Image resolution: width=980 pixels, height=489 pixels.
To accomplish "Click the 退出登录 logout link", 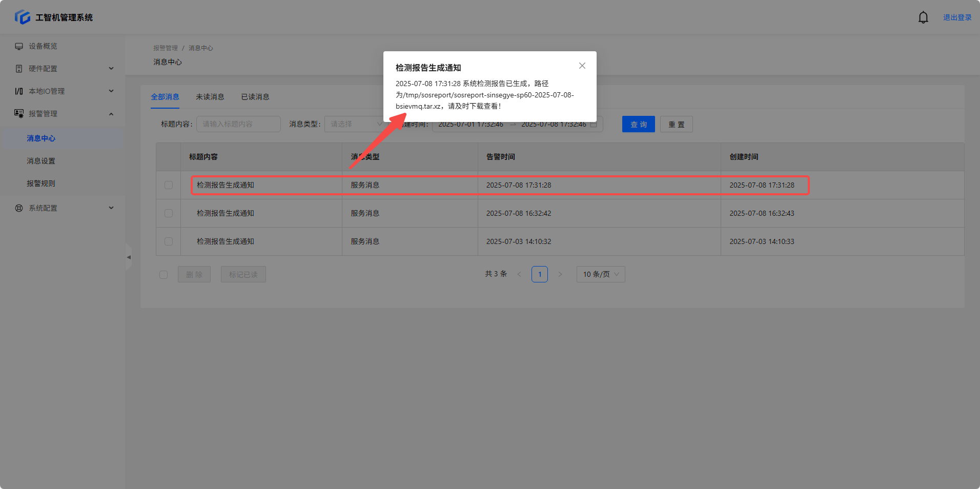I will click(x=957, y=17).
